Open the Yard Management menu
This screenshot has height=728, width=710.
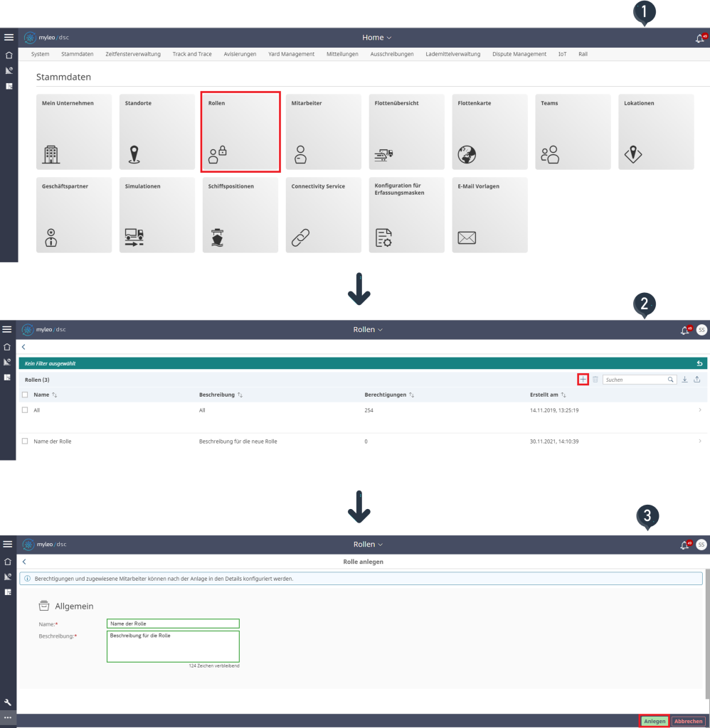292,54
